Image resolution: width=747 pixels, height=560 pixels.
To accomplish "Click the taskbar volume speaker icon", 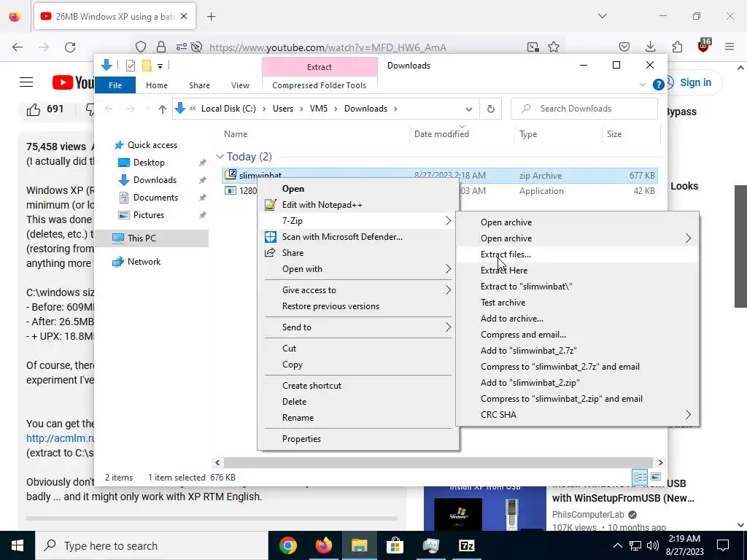I will tap(653, 545).
